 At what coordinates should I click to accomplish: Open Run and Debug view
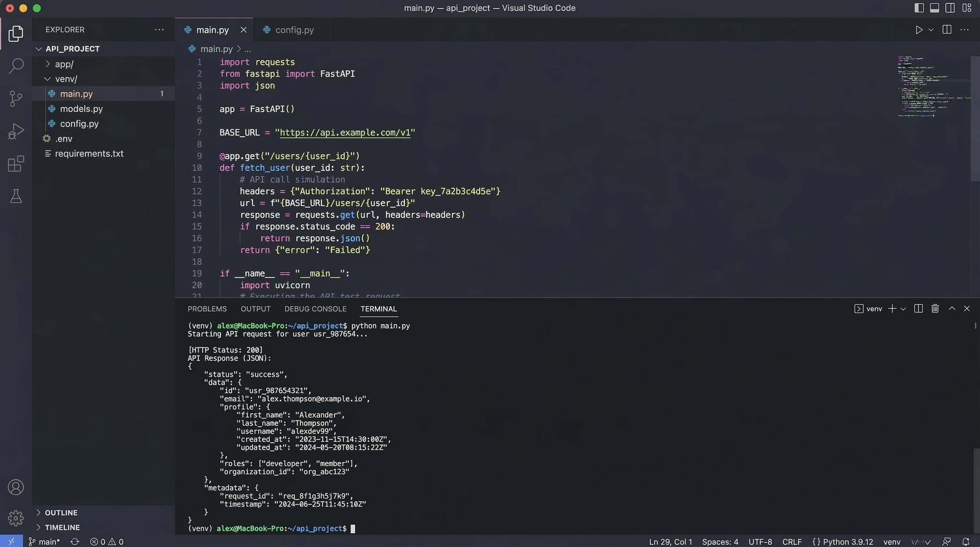[x=16, y=131]
